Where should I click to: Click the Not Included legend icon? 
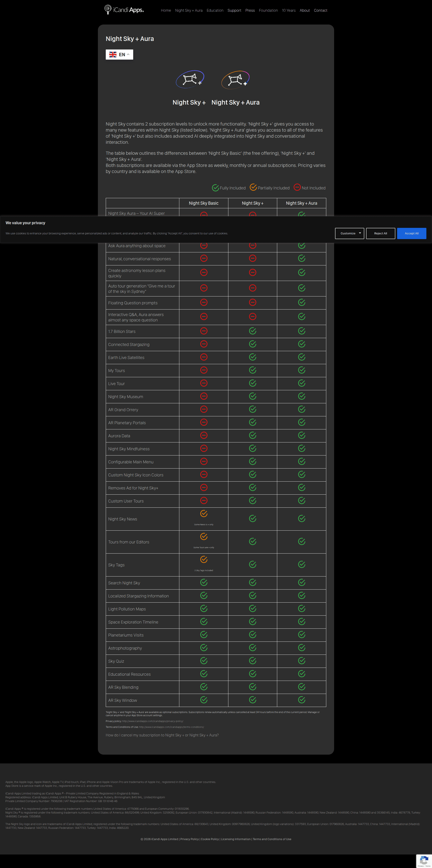click(x=297, y=187)
